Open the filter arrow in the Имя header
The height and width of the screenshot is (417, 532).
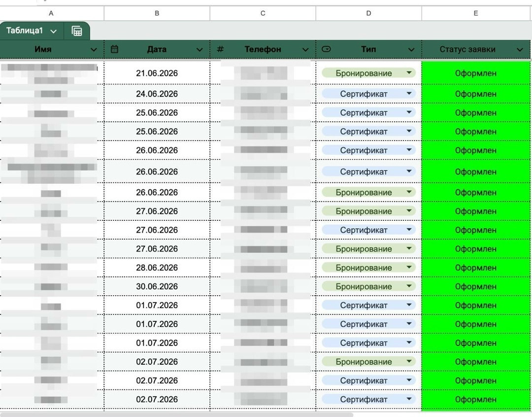tap(94, 50)
